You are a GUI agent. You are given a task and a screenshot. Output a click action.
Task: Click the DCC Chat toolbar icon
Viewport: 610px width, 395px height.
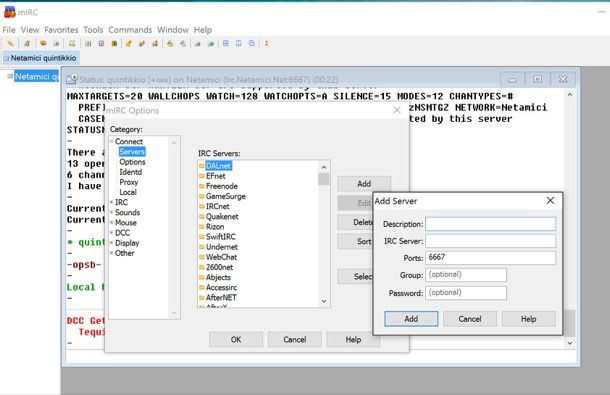click(x=142, y=44)
